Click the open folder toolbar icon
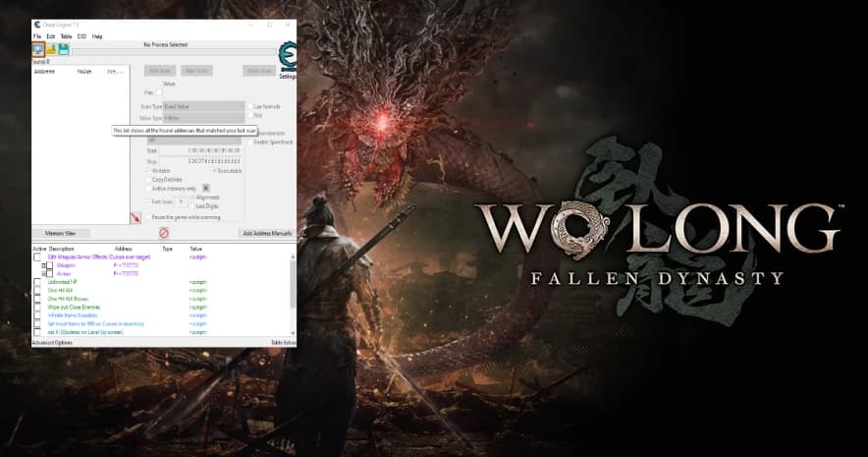Screen dimensions: 868x457 (x=51, y=50)
